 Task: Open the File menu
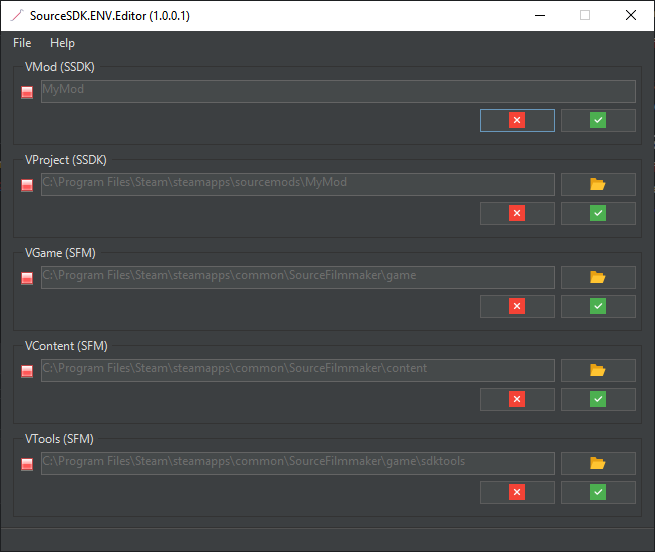click(x=22, y=43)
